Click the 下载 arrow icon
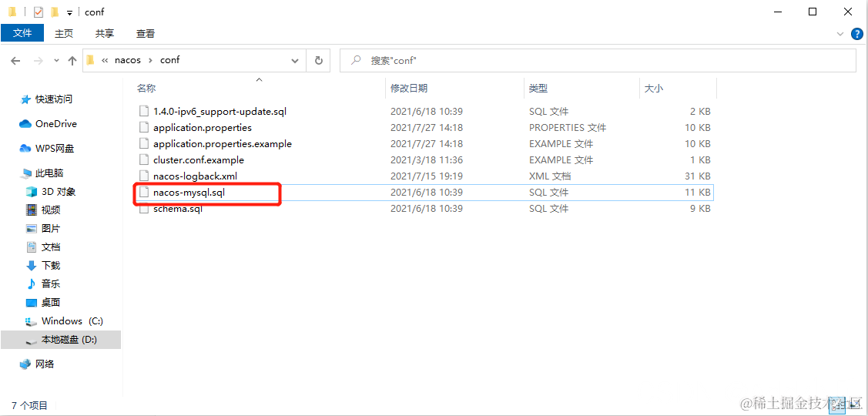Image resolution: width=868 pixels, height=416 pixels. [x=32, y=265]
